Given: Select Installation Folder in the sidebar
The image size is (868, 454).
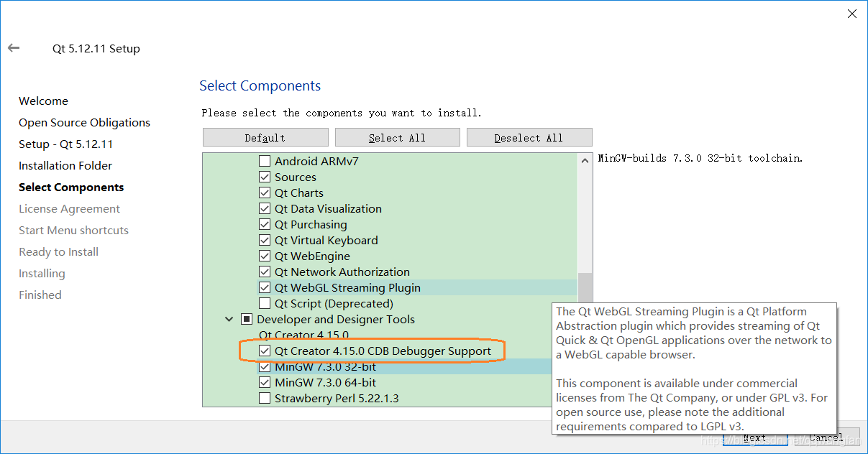Looking at the screenshot, I should 65,165.
